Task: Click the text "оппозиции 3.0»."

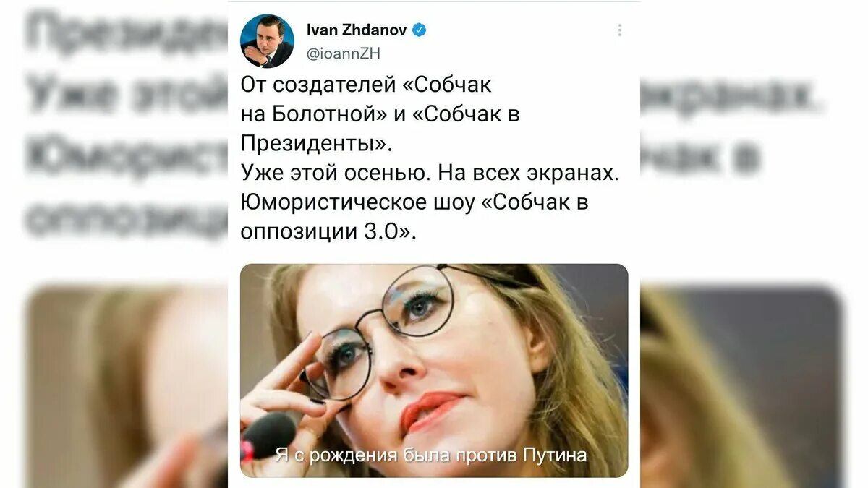Action: coord(329,232)
